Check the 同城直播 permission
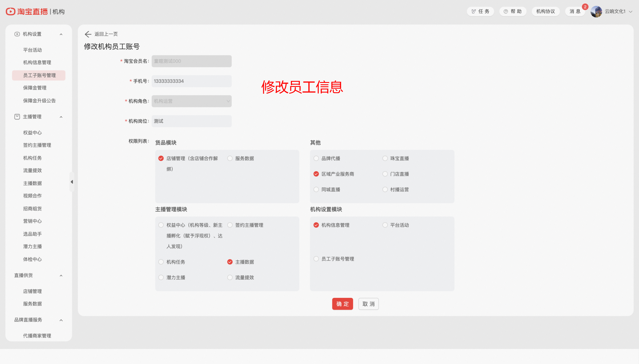639x364 pixels. [316, 190]
